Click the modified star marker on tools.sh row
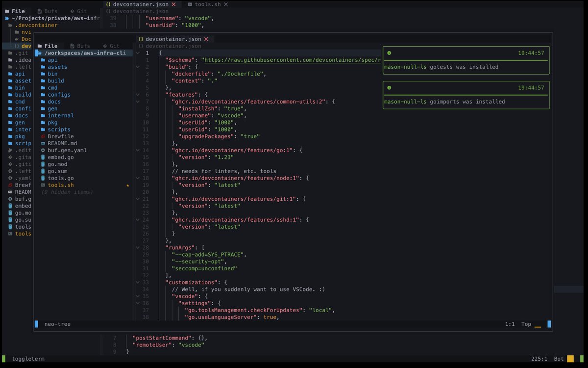This screenshot has height=368, width=588. (128, 185)
